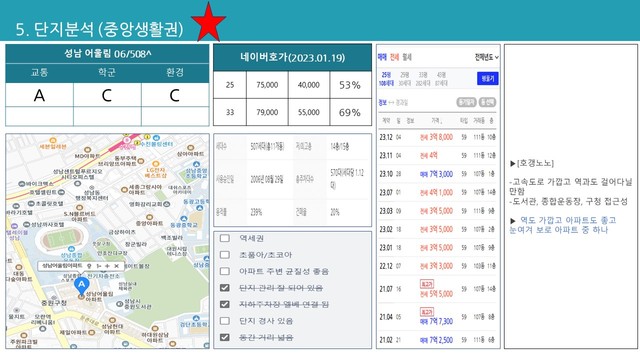Select the 성남현대아파트 marker
Screen dimensions: 640x360
click(112, 321)
